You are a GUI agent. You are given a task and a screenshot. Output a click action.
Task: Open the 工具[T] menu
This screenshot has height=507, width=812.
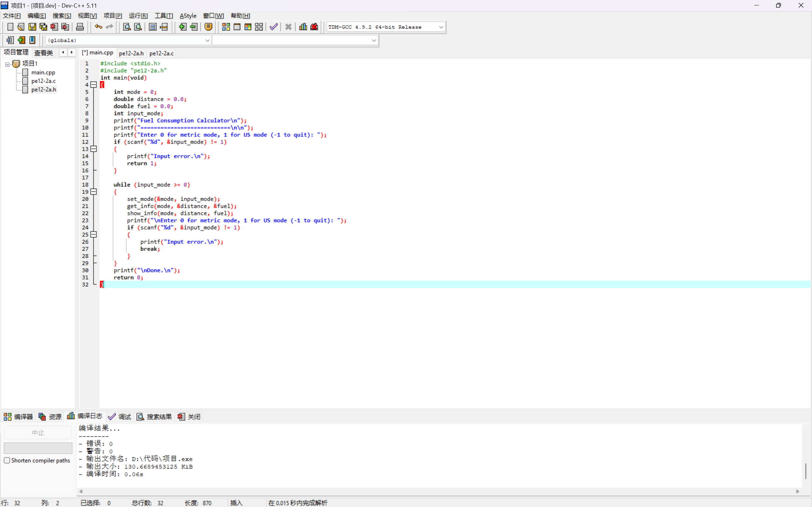163,16
